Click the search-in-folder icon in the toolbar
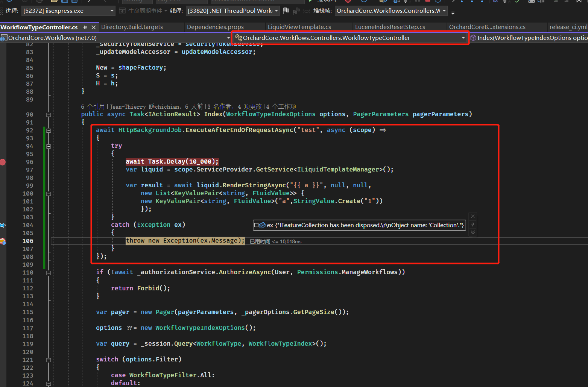The width and height of the screenshot is (588, 387). pyautogui.click(x=383, y=2)
